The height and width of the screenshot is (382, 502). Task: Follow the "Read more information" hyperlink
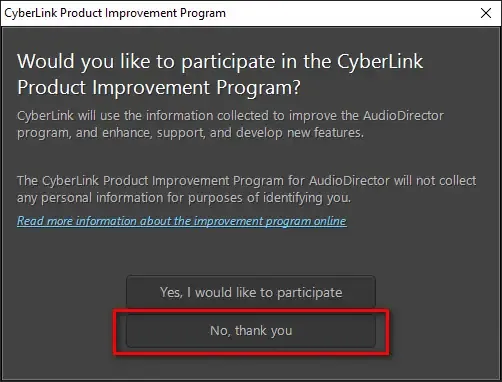tap(182, 221)
